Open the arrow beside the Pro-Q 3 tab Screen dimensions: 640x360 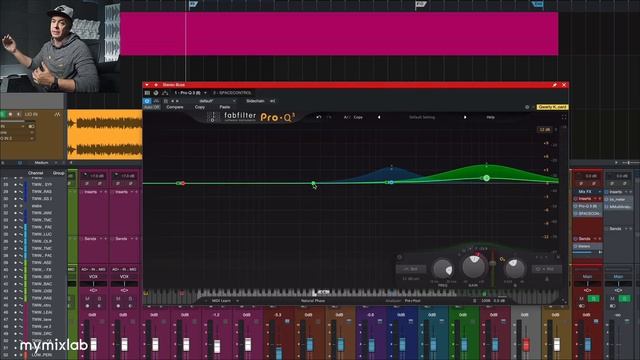coord(205,93)
